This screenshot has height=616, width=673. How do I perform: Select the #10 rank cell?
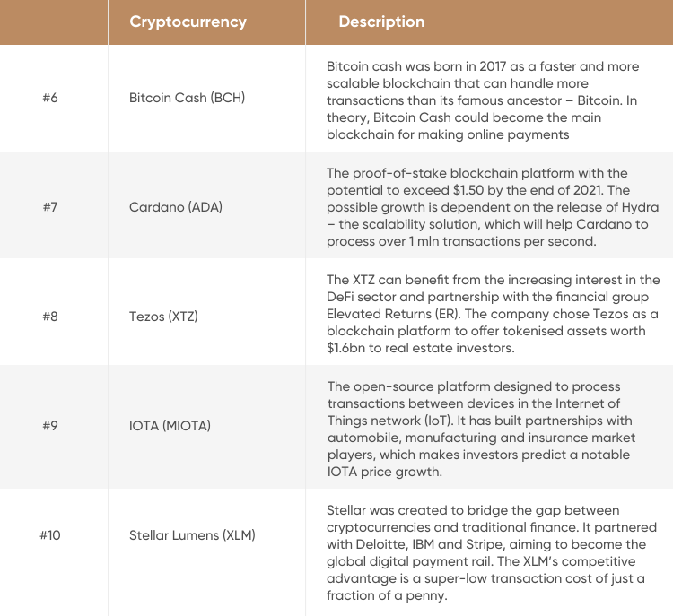point(50,535)
